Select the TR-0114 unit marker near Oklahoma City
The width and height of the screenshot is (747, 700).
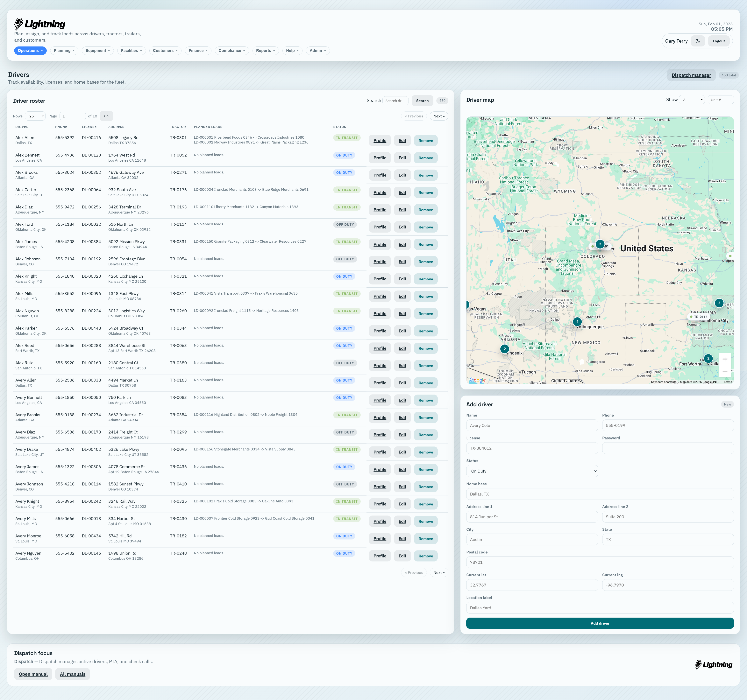coord(699,317)
